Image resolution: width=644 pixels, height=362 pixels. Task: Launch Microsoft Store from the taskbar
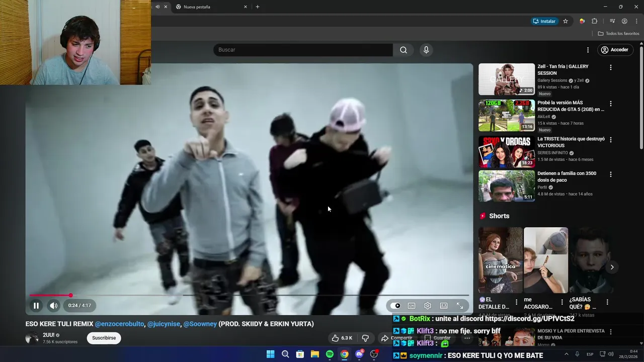point(300,354)
